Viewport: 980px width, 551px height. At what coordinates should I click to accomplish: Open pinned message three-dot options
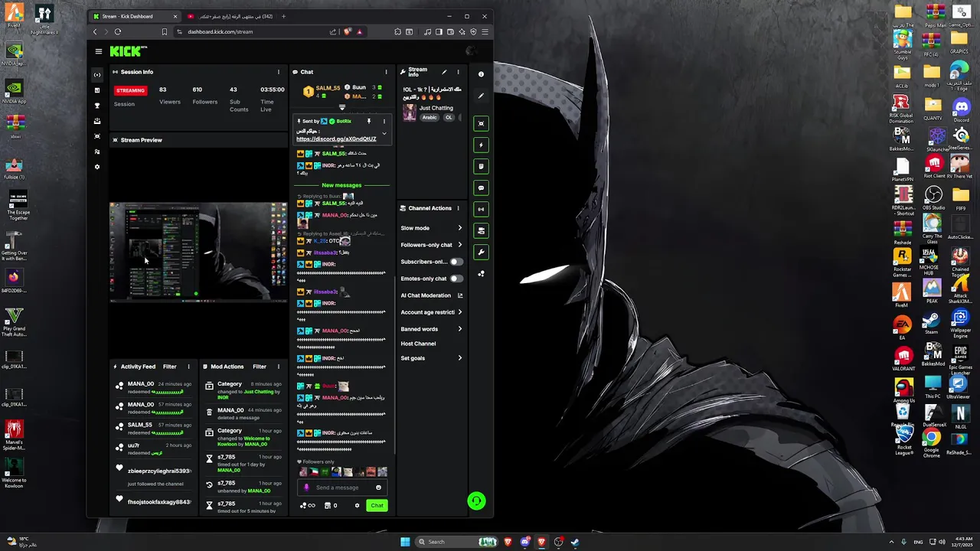click(384, 121)
